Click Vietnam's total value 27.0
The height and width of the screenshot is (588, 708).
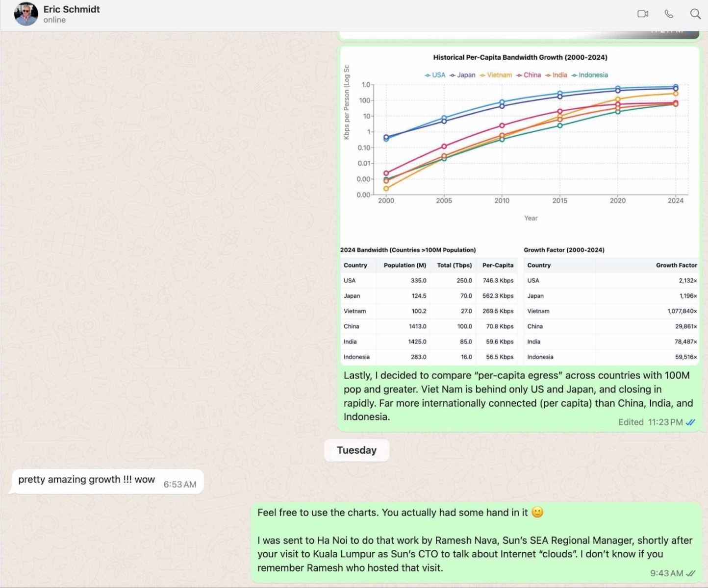pos(466,311)
